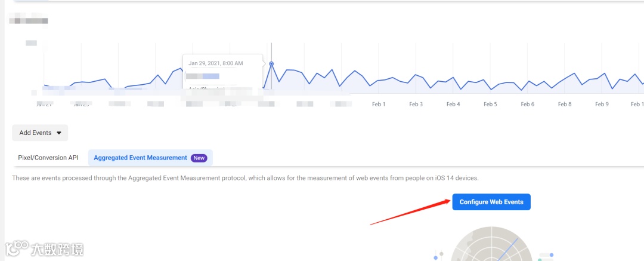Image resolution: width=644 pixels, height=261 pixels.
Task: Click the Feb 6 axis label
Action: 528,104
